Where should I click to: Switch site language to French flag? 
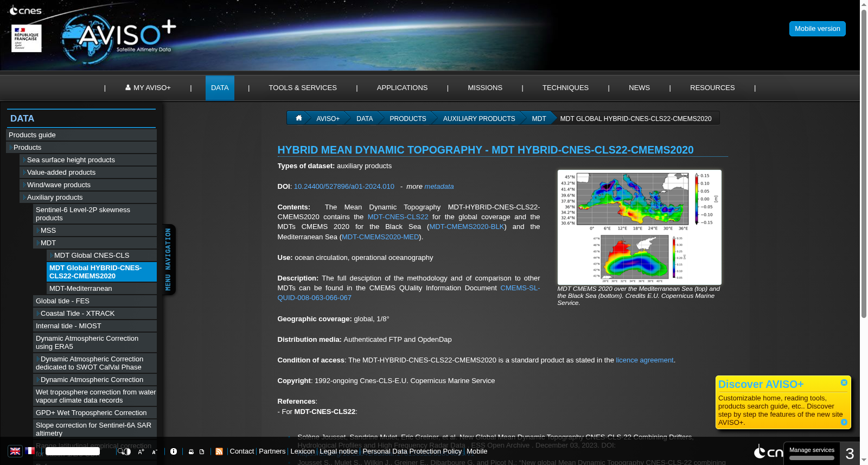tap(30, 451)
